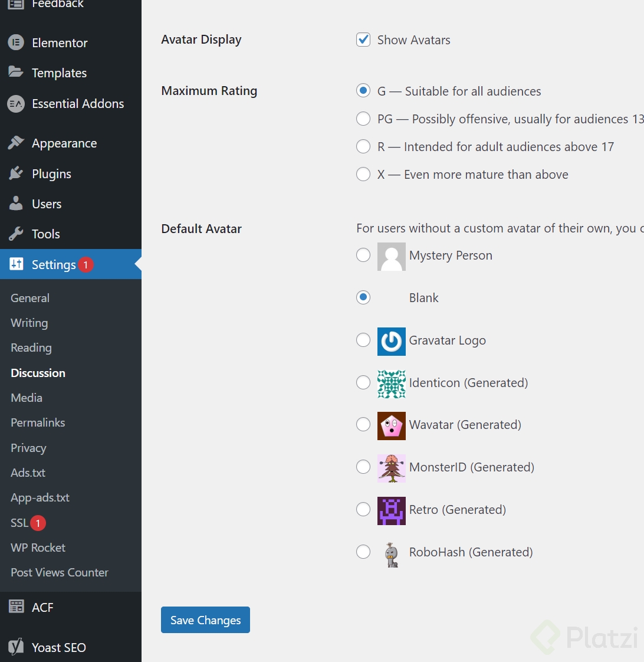Viewport: 644px width, 662px height.
Task: Click the Settings notification badge
Action: point(86,265)
